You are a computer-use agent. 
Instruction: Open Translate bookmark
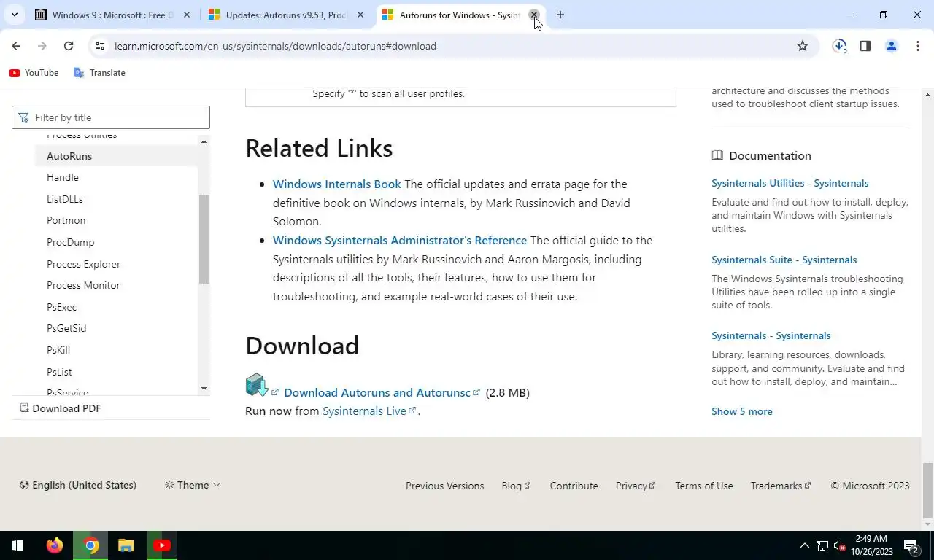click(x=99, y=73)
